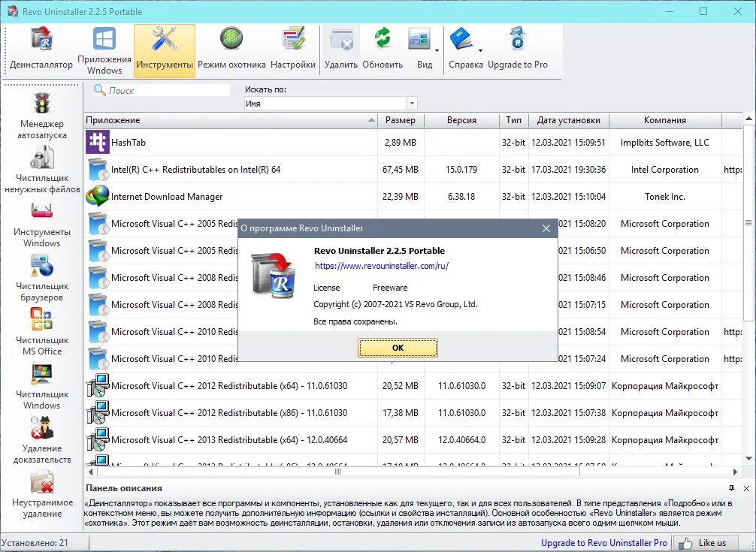Select the Инструменты toolbar button
The image size is (756, 552).
[x=165, y=50]
